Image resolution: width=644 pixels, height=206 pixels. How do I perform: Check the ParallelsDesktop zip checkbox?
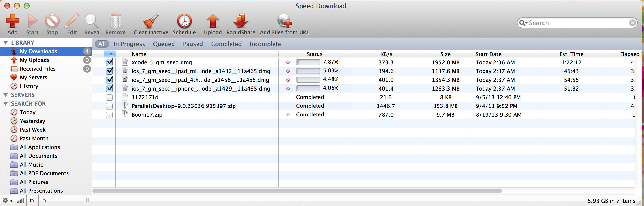pos(109,106)
